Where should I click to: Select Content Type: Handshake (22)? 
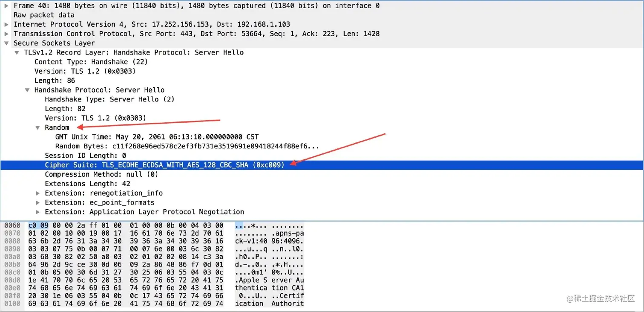coord(322,62)
